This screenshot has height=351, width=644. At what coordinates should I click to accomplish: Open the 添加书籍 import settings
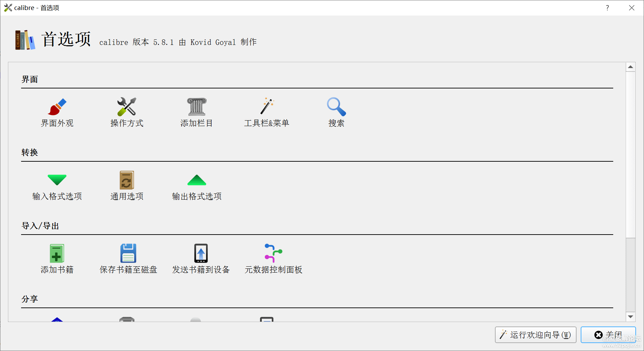coord(57,254)
